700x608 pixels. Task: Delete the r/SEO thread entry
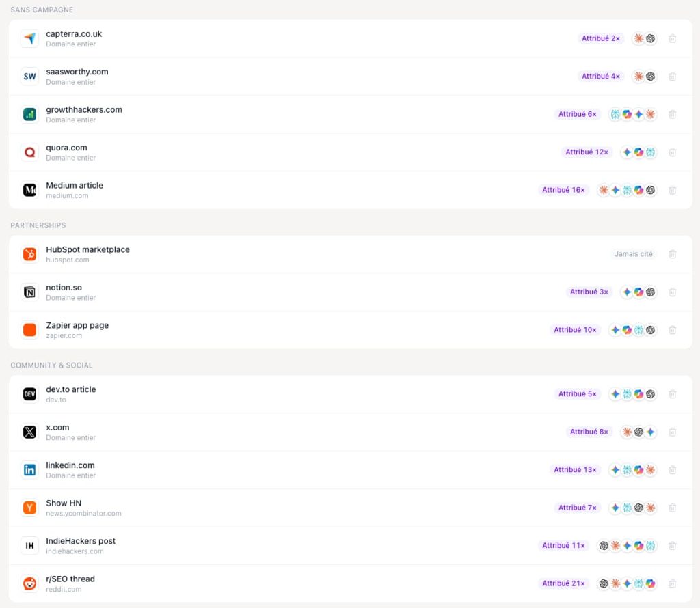coord(673,583)
